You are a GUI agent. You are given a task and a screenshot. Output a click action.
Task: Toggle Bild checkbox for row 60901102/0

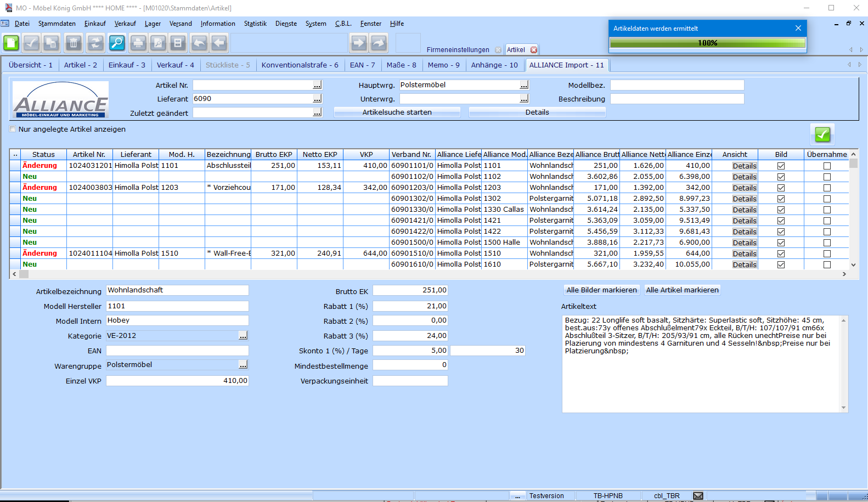click(781, 177)
